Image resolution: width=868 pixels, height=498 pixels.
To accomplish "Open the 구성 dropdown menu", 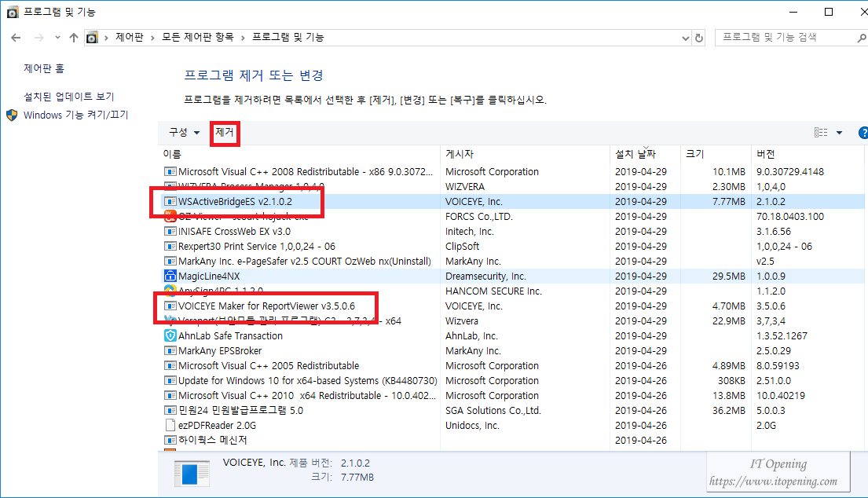I will (185, 132).
